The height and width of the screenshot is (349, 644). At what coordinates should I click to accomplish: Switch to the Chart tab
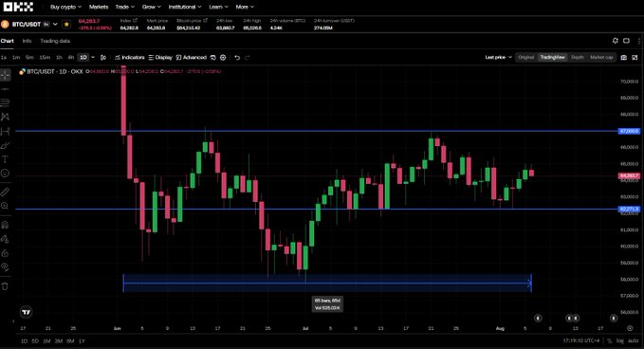coord(7,41)
